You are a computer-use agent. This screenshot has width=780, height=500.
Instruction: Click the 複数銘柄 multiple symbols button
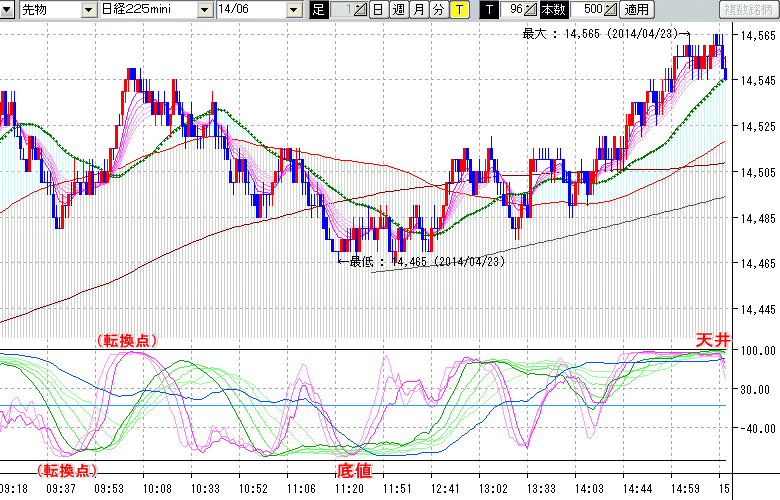[749, 10]
